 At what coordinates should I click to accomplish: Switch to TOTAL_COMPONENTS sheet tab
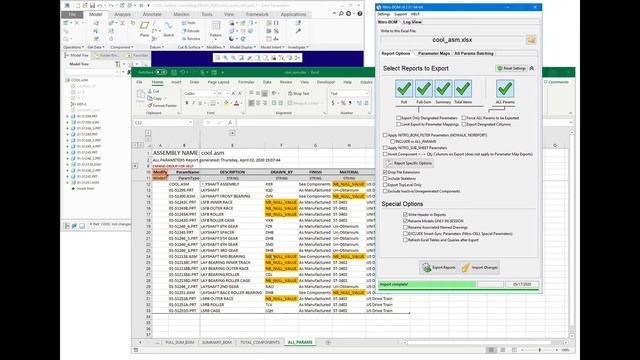pos(260,342)
